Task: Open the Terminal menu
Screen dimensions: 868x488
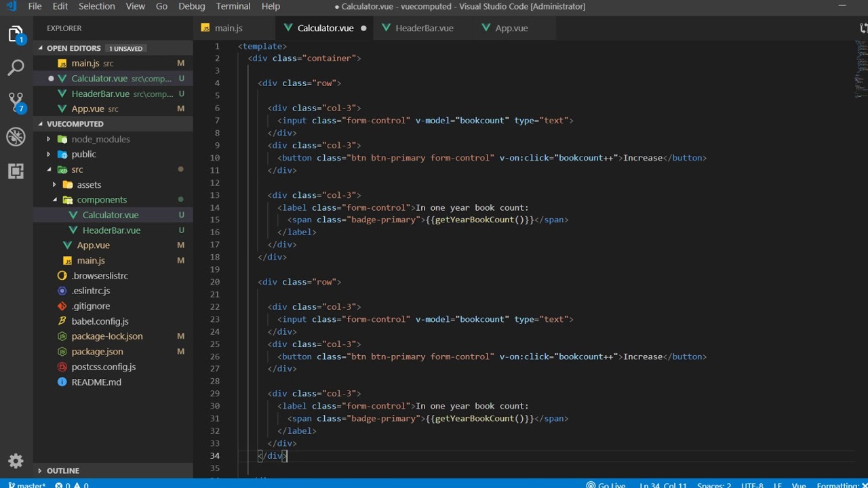Action: click(x=233, y=6)
